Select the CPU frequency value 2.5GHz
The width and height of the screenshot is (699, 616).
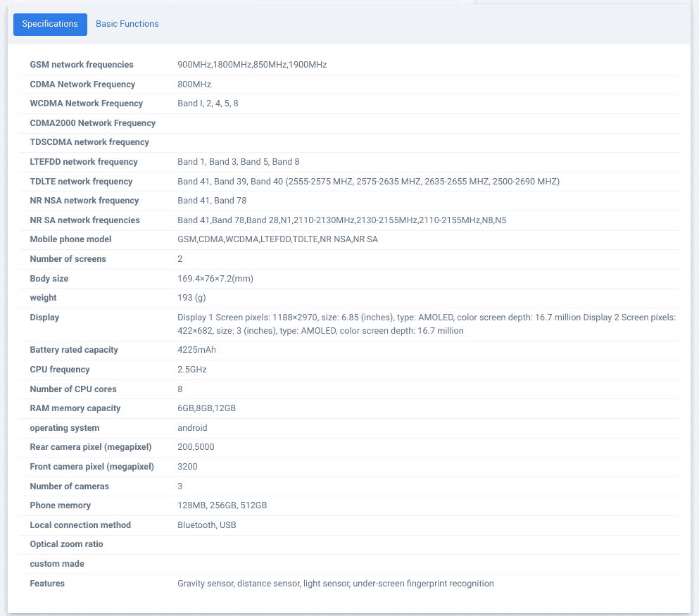[192, 370]
